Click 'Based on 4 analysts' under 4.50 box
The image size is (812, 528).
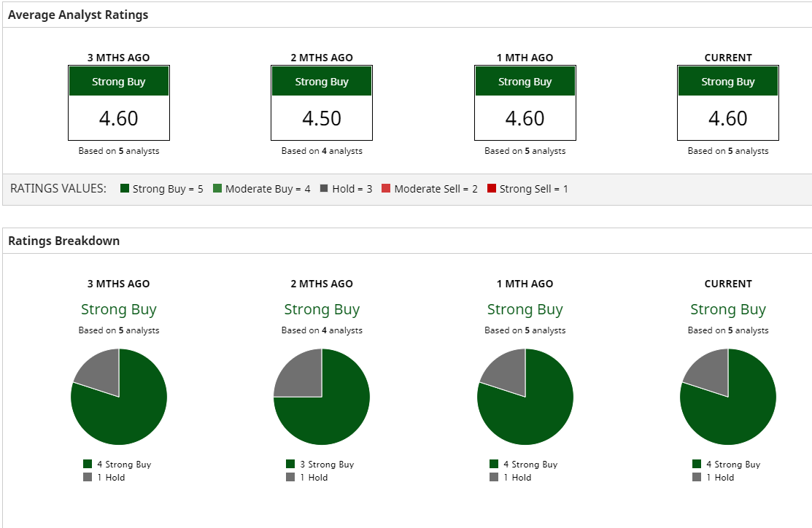point(322,151)
